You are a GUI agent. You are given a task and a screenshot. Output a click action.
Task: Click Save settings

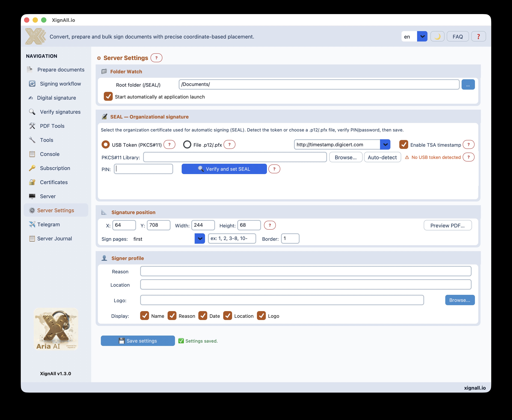pos(138,341)
